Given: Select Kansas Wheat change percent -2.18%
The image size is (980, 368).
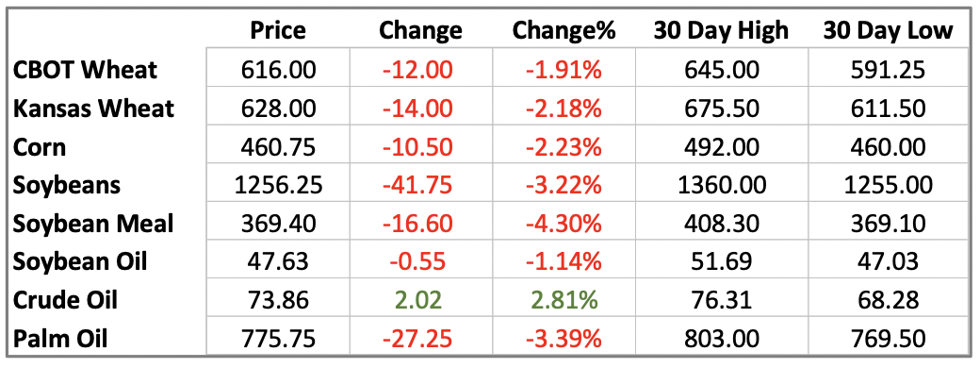Looking at the screenshot, I should [x=564, y=109].
